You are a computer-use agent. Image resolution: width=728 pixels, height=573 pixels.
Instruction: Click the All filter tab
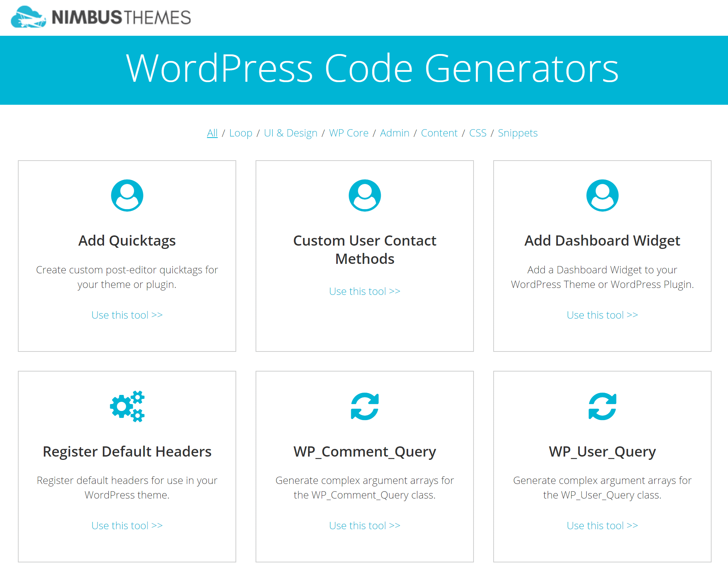211,132
